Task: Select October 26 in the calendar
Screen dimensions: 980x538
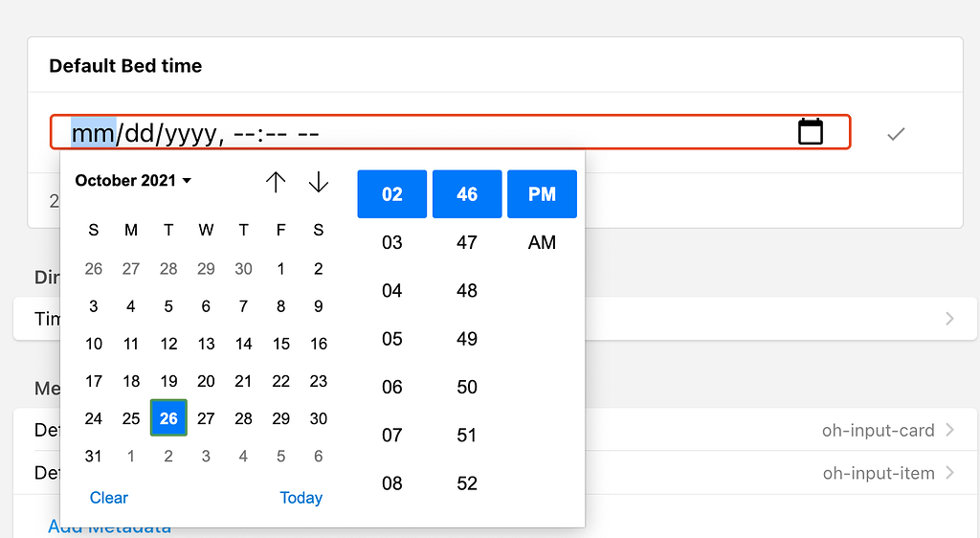Action: point(168,418)
